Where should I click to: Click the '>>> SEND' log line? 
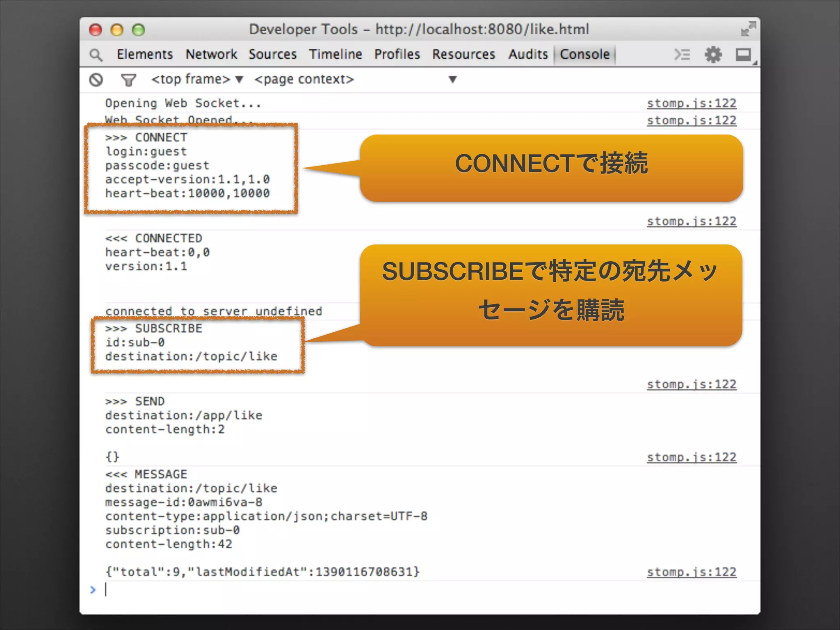point(135,402)
